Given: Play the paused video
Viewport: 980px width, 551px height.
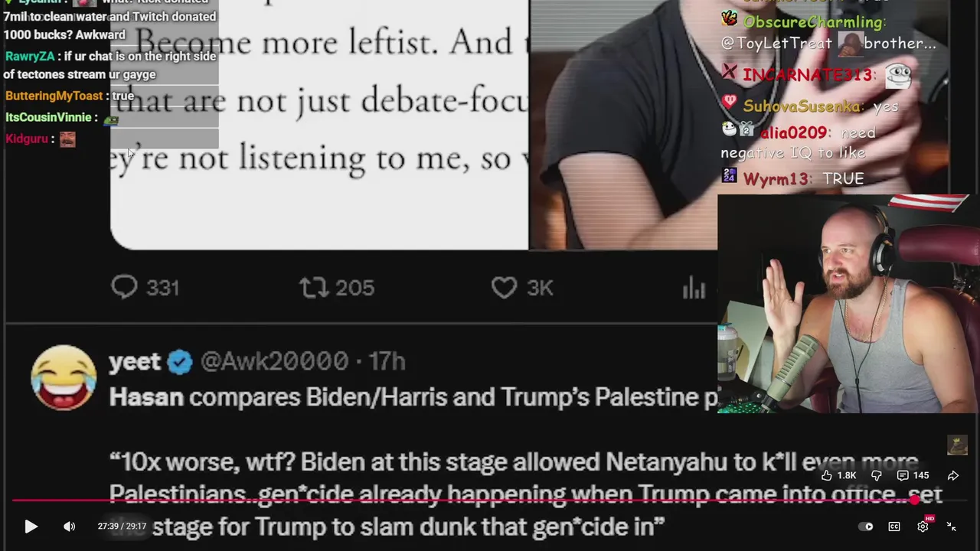Looking at the screenshot, I should (x=31, y=527).
